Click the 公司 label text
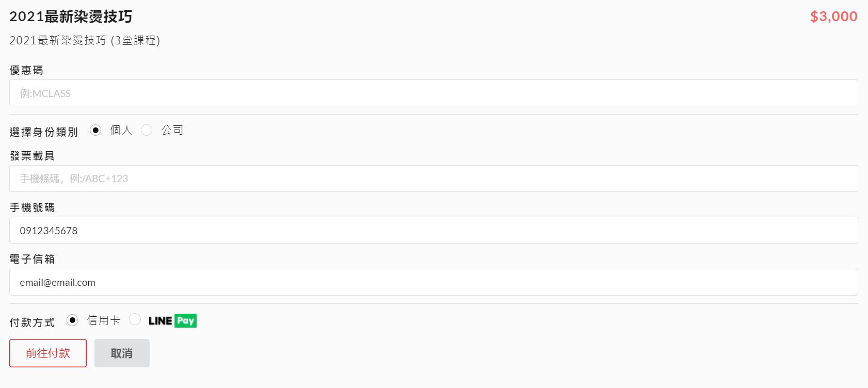 tap(172, 130)
